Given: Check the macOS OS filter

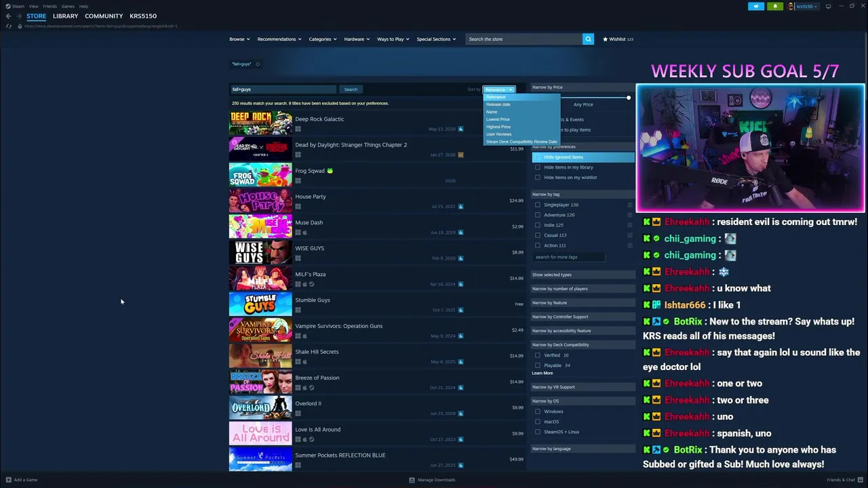Looking at the screenshot, I should (538, 422).
